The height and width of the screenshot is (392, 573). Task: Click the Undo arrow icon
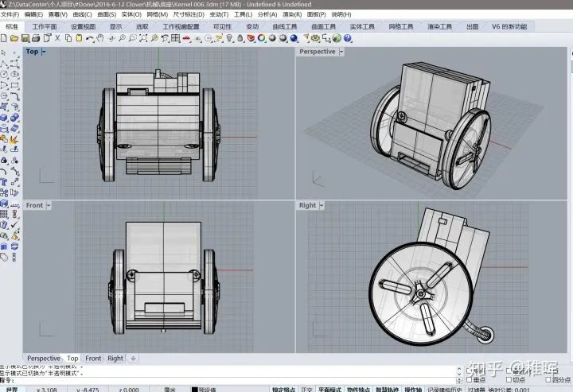click(89, 38)
